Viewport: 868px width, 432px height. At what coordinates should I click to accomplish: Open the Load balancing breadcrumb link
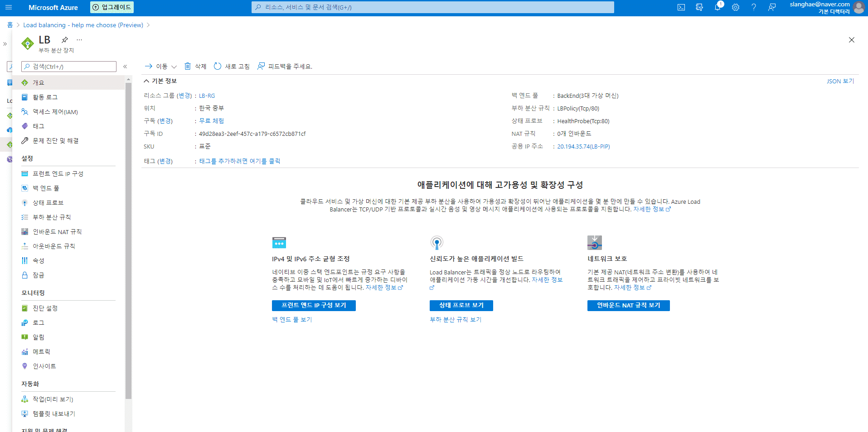coord(83,25)
